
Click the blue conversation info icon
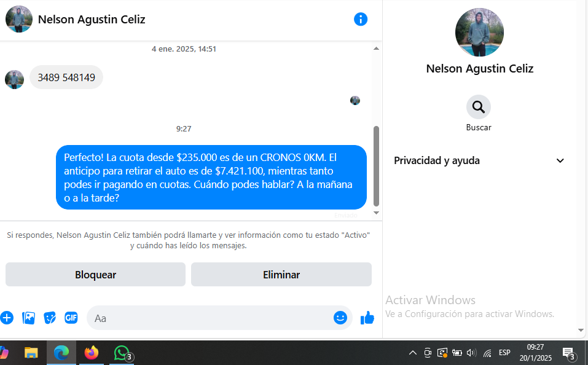pyautogui.click(x=361, y=19)
